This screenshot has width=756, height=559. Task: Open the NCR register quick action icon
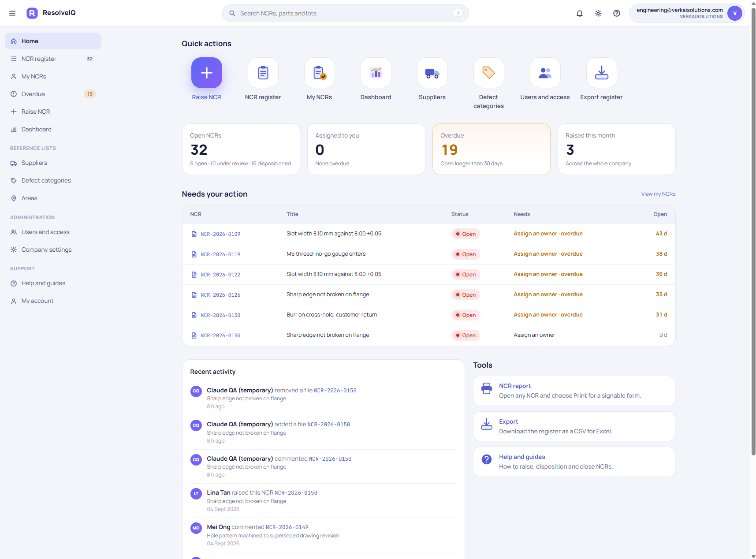[263, 73]
